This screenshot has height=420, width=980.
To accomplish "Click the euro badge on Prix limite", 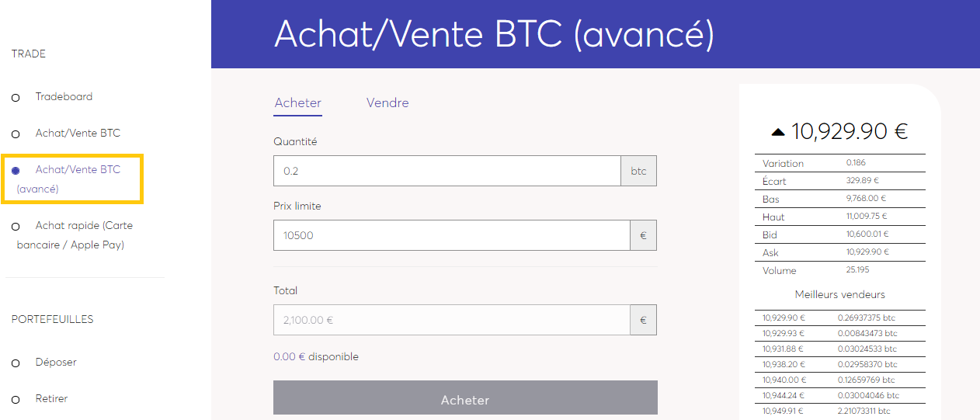I will (643, 235).
